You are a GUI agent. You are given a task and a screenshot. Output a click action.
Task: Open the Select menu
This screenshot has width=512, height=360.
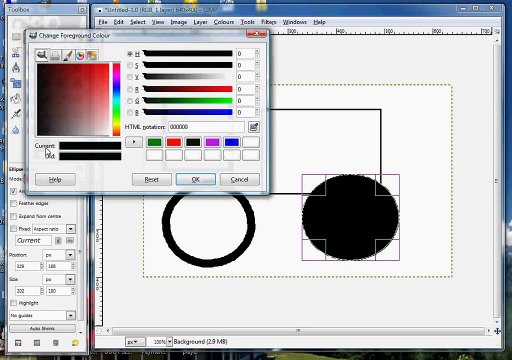pyautogui.click(x=138, y=22)
